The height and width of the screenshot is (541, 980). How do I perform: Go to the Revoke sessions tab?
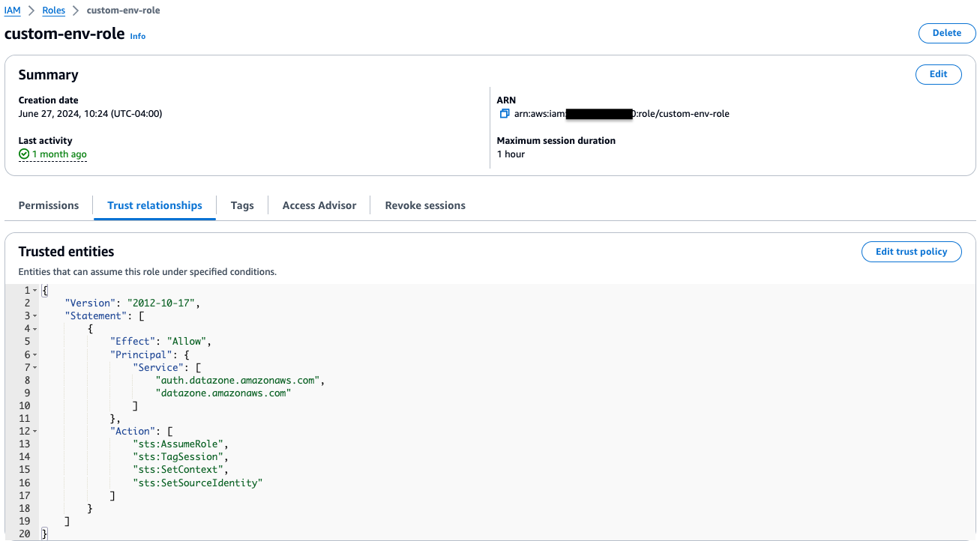(x=425, y=205)
